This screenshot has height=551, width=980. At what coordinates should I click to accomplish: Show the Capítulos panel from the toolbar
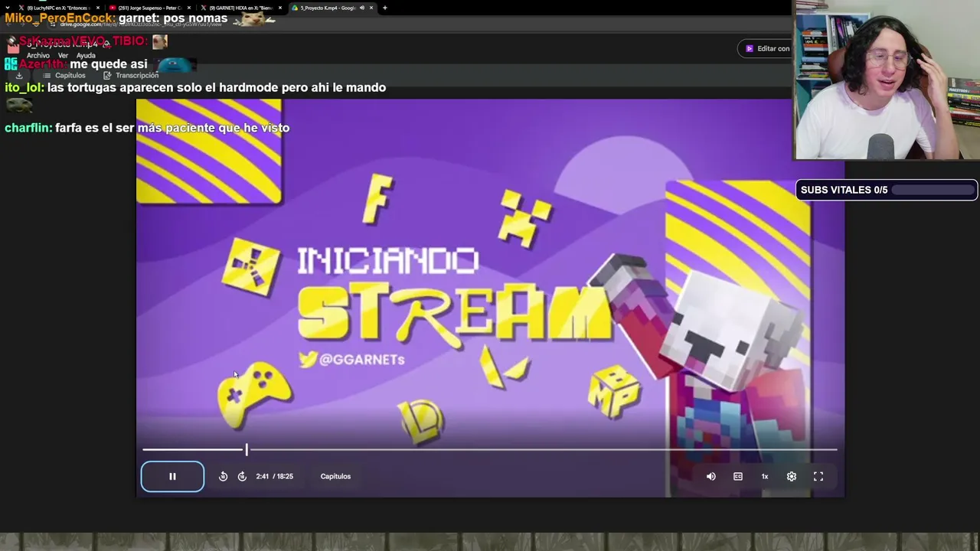click(x=64, y=76)
